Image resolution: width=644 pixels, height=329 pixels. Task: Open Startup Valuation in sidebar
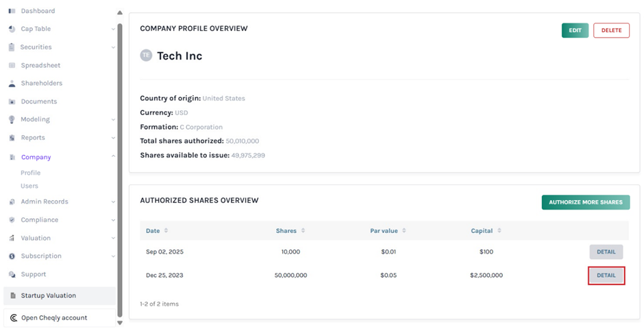point(48,295)
